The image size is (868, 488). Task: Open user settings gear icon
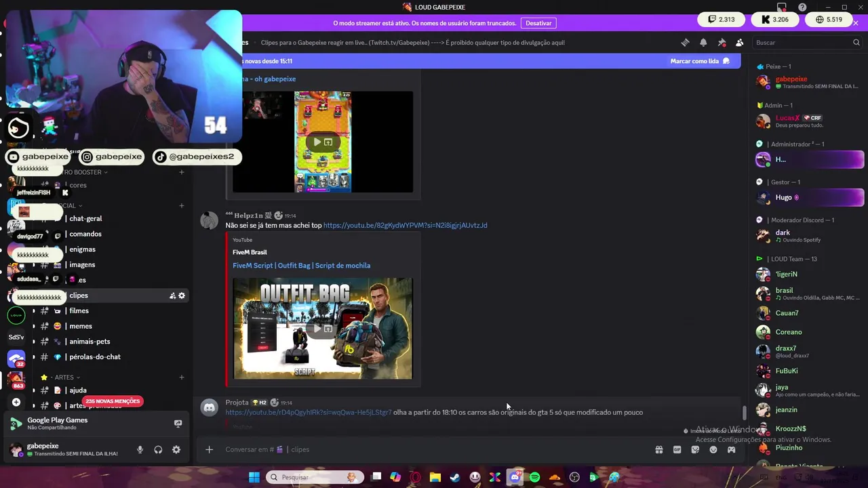176,449
